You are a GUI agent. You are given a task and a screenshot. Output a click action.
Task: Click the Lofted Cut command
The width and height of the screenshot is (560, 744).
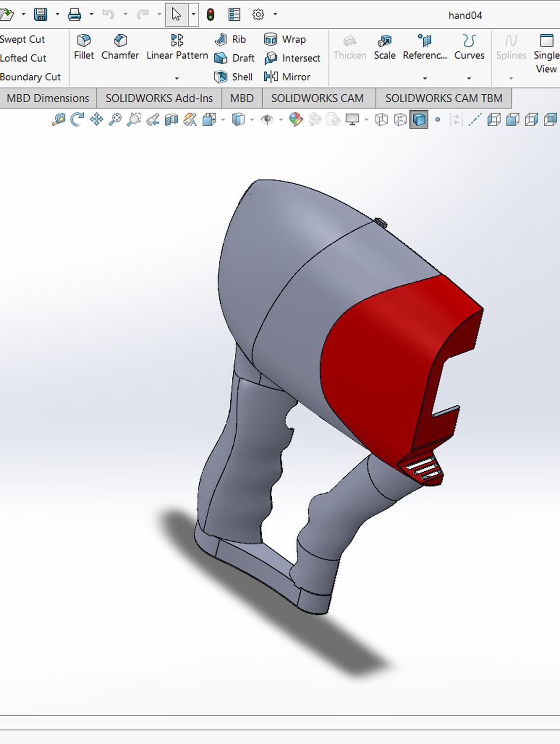[23, 58]
